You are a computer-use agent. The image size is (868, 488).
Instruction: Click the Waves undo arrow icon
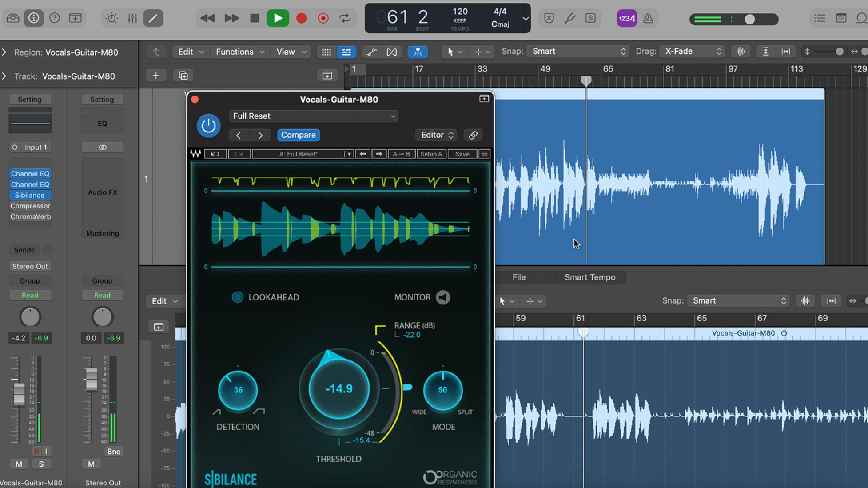(215, 154)
